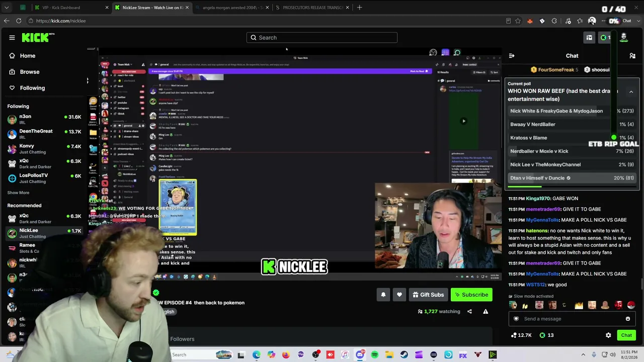Open the Kick sidebar hamburger menu

12,38
